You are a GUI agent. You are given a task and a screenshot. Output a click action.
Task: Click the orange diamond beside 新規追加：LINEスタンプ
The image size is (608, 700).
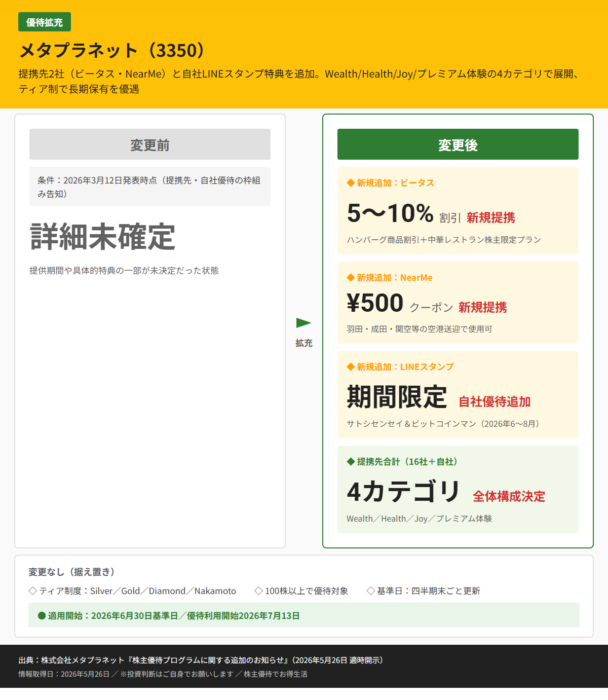click(x=351, y=367)
